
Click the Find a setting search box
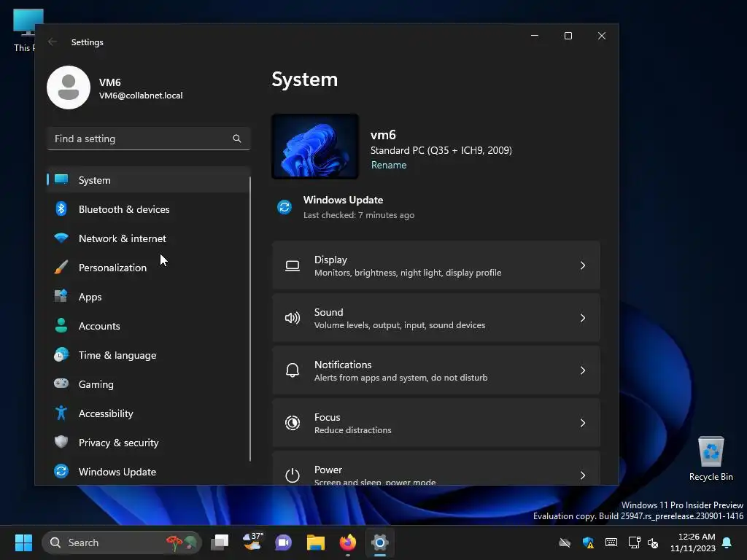click(x=149, y=139)
